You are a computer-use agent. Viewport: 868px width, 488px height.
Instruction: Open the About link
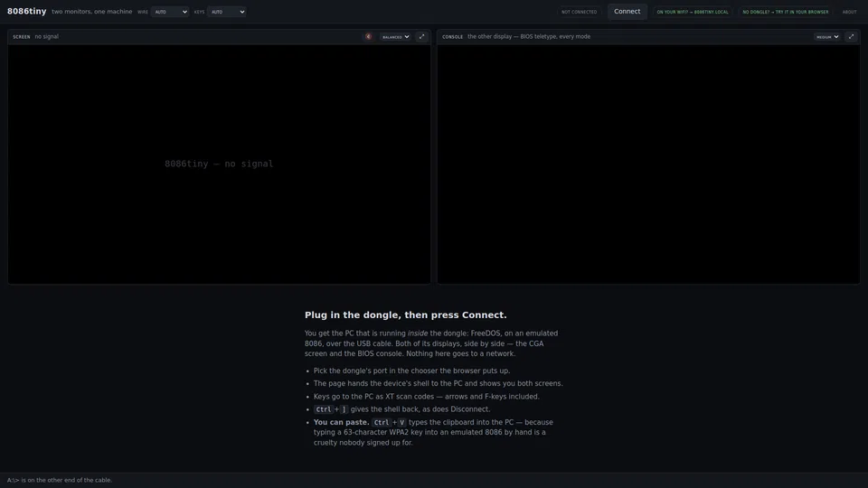pos(849,12)
